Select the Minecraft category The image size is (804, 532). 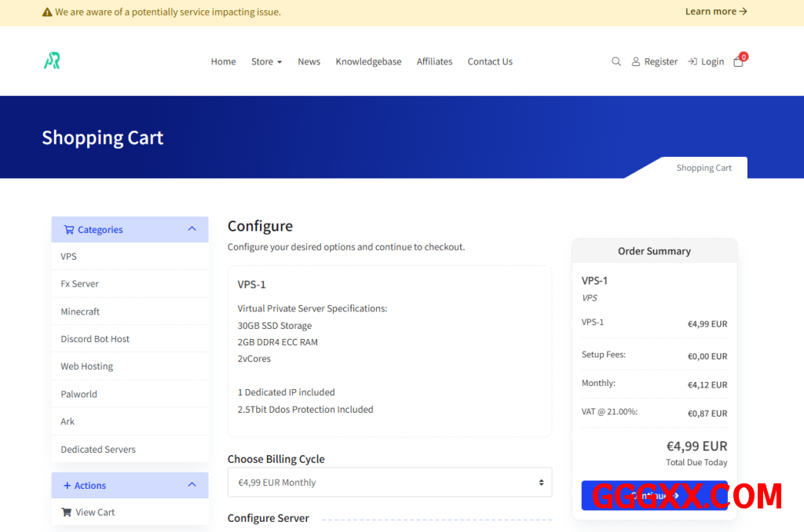pyautogui.click(x=80, y=312)
